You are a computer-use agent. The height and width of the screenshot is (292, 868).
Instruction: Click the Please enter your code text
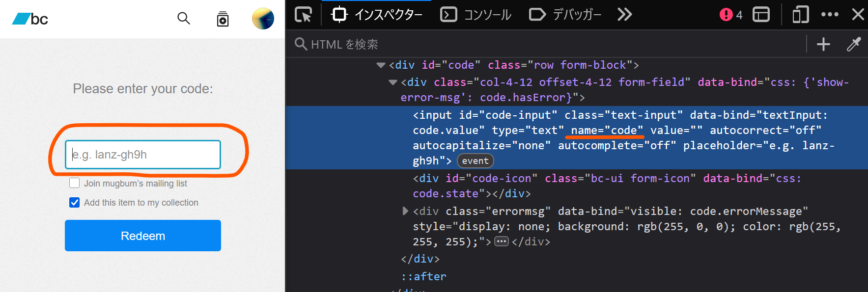coord(143,89)
